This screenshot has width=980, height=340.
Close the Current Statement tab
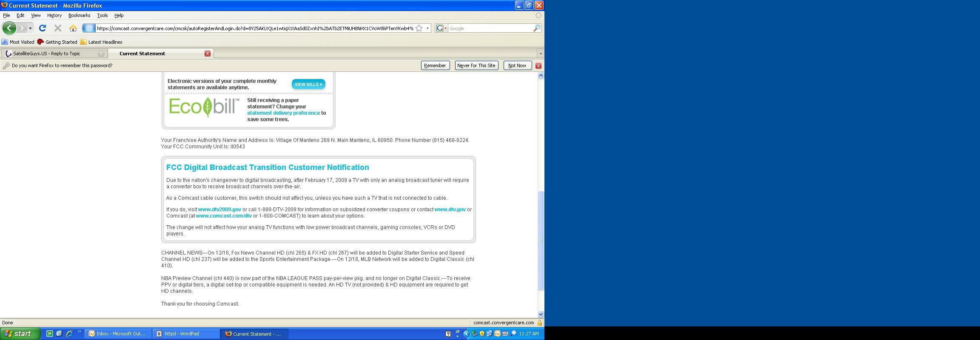208,54
